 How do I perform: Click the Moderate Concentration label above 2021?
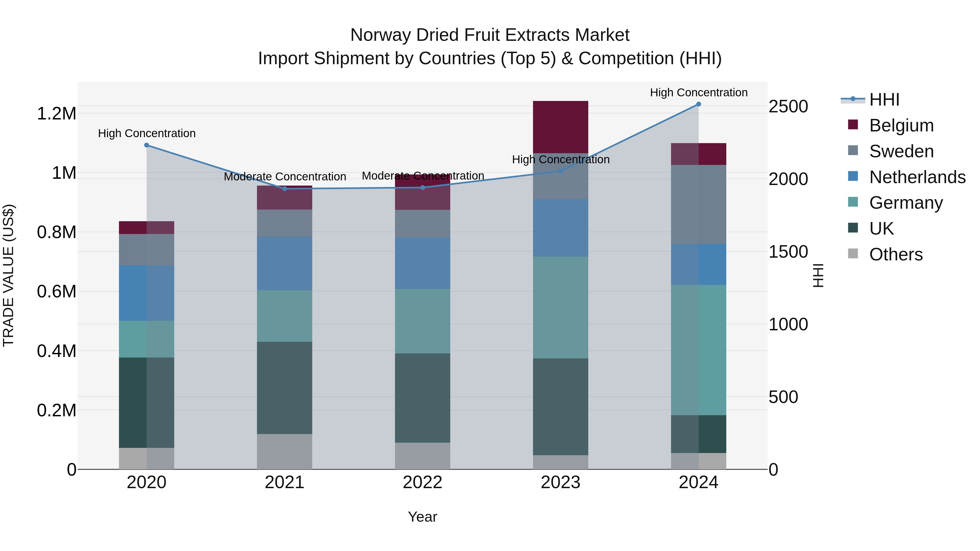(285, 177)
